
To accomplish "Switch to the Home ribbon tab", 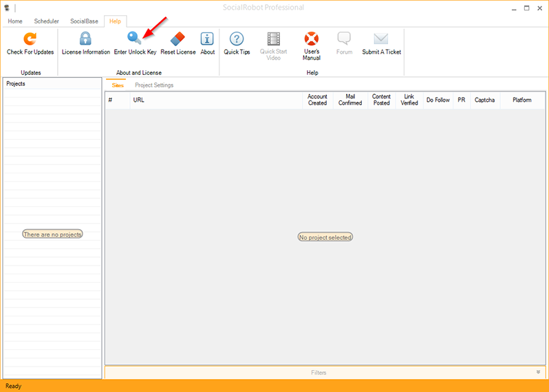I will pos(15,21).
